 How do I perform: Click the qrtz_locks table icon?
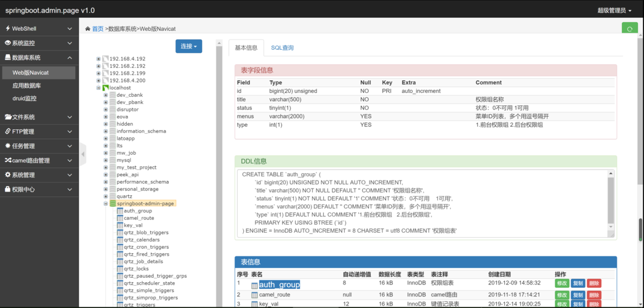120,269
